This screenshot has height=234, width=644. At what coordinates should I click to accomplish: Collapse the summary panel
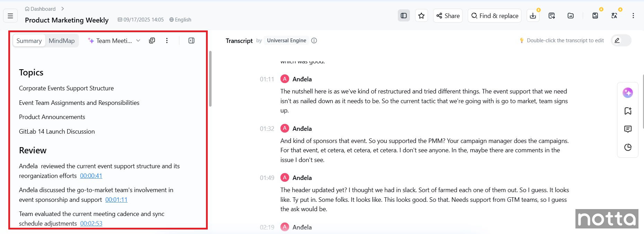coord(191,40)
